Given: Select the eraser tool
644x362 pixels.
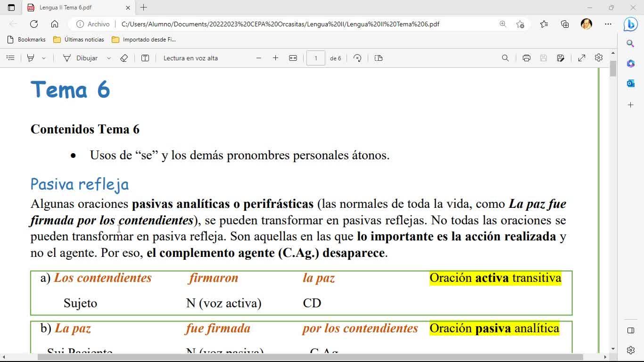Looking at the screenshot, I should coord(124,58).
